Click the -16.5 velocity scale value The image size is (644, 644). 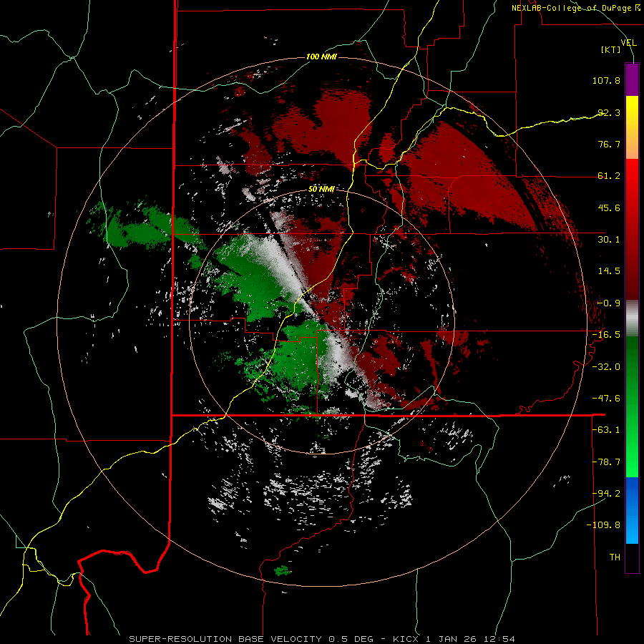click(606, 335)
